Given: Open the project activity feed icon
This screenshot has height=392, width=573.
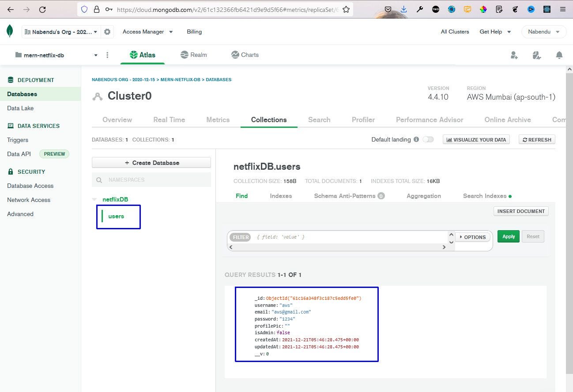Looking at the screenshot, I should (x=537, y=55).
